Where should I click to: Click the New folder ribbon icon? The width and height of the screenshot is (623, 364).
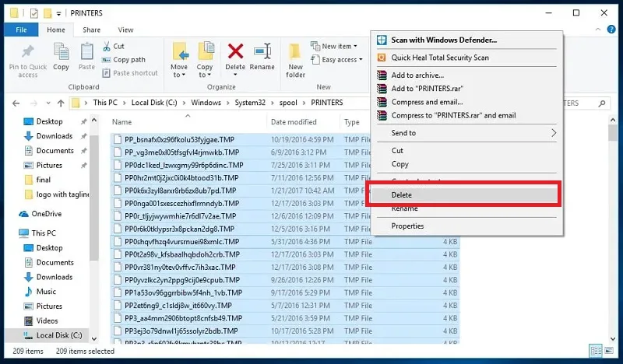[x=295, y=51]
